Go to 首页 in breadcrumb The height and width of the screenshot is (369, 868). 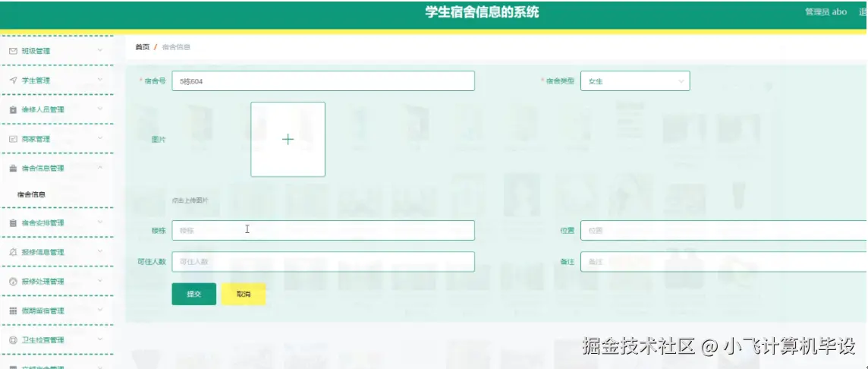[x=143, y=47]
